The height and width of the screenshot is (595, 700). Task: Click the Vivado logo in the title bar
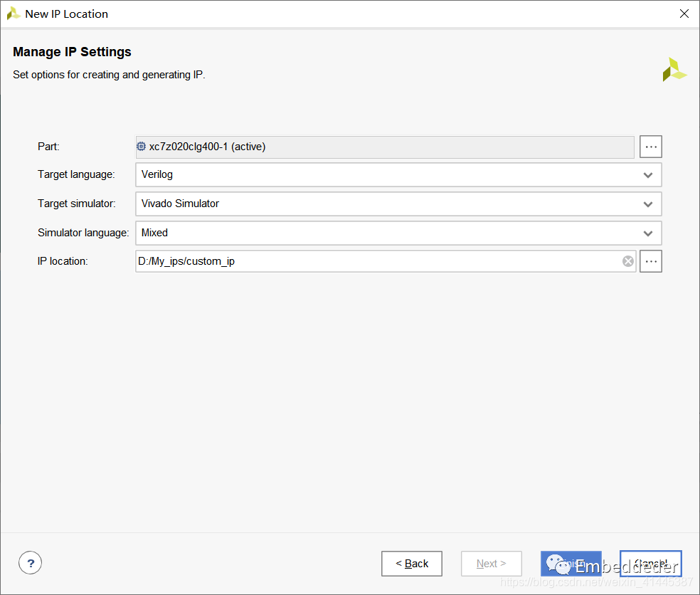(x=13, y=14)
